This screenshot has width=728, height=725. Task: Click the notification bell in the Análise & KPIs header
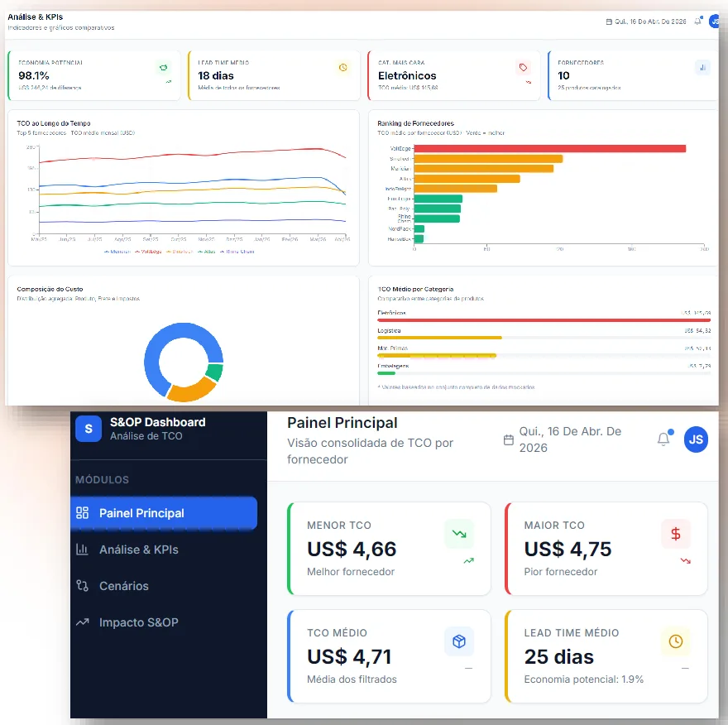[698, 21]
